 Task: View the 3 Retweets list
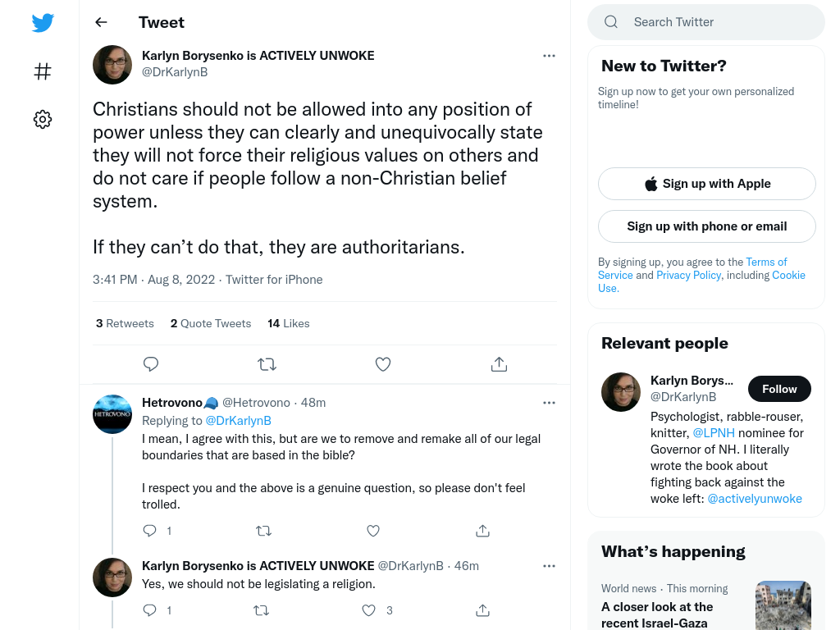[x=125, y=323]
